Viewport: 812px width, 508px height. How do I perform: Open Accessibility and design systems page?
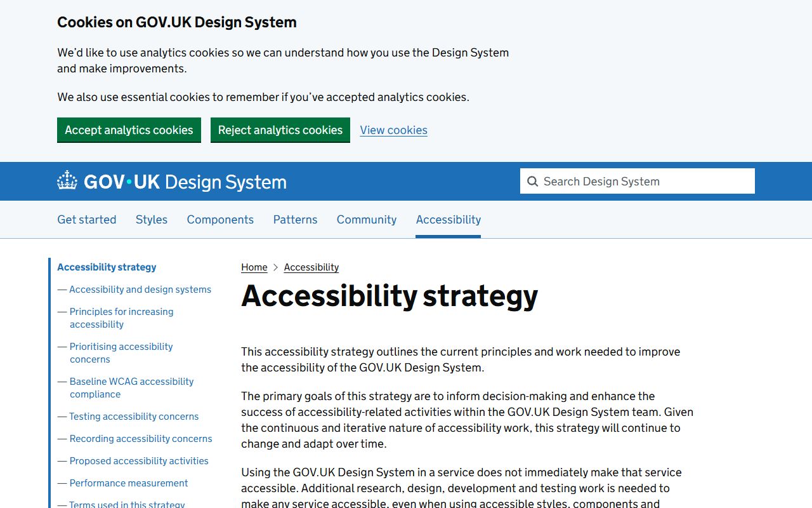point(140,289)
